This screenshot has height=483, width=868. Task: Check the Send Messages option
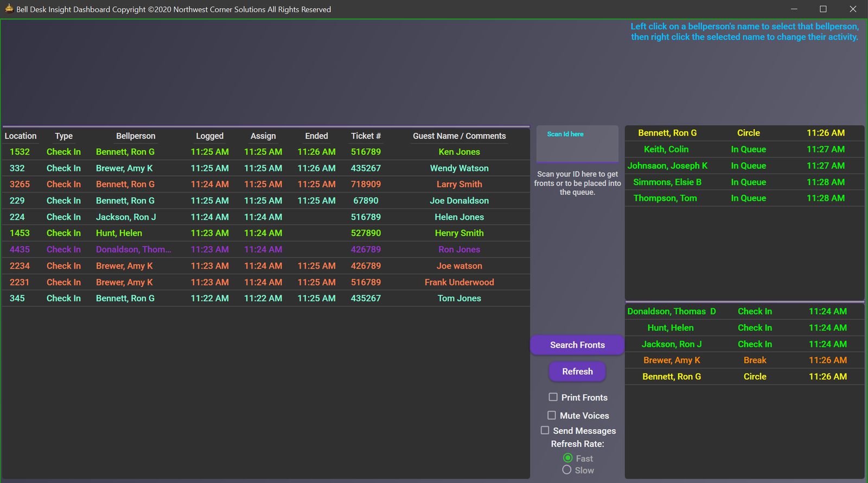(x=545, y=430)
